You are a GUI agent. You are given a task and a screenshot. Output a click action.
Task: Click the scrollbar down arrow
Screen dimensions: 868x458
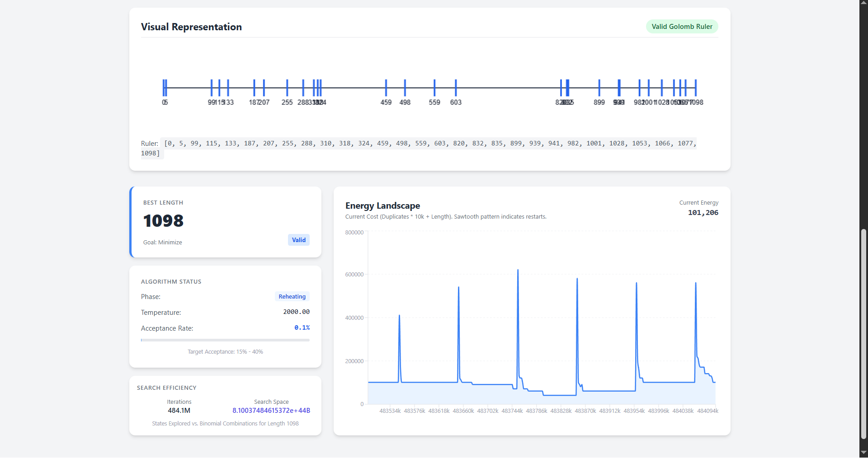point(863,453)
